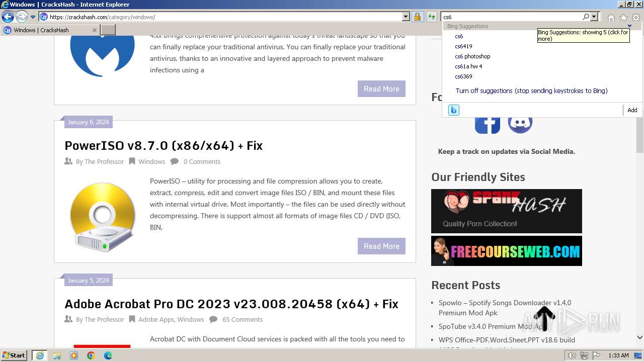Viewport: 644px width, 362px height.
Task: Open the SpankHash banner
Action: coord(507,211)
